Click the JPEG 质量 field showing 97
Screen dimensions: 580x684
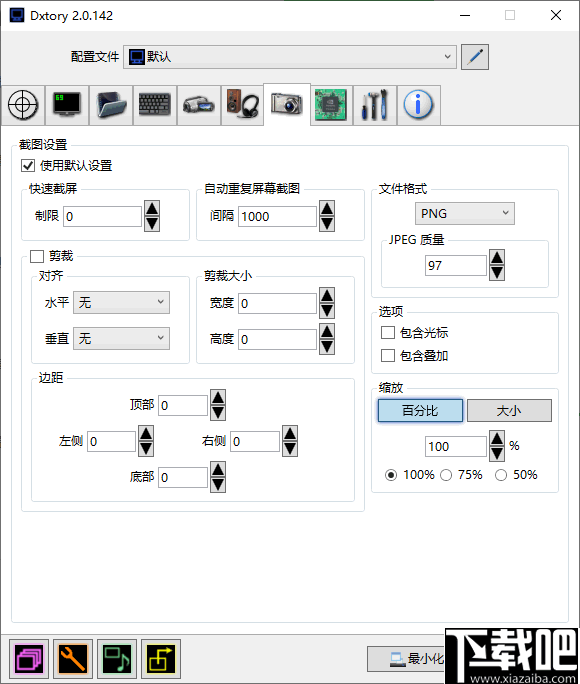pyautogui.click(x=456, y=265)
